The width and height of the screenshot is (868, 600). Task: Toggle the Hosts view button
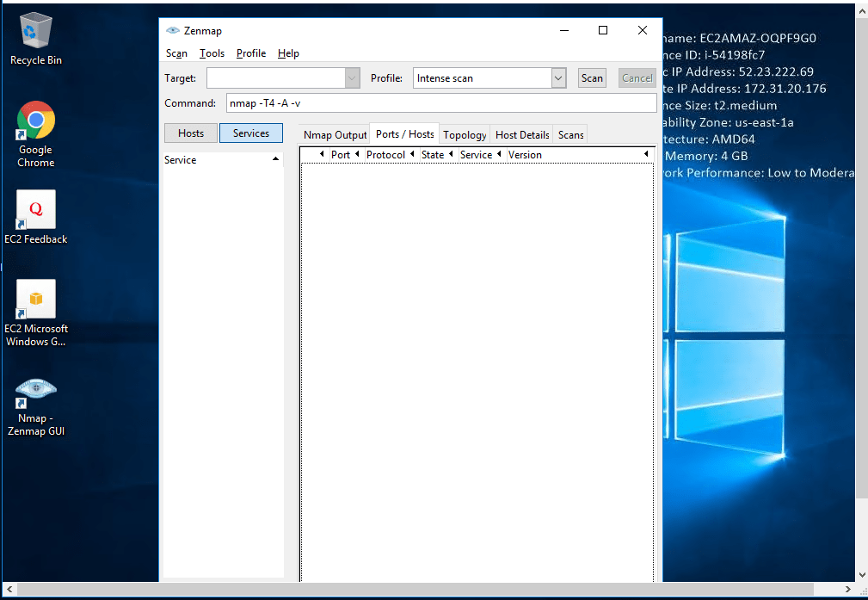click(191, 133)
